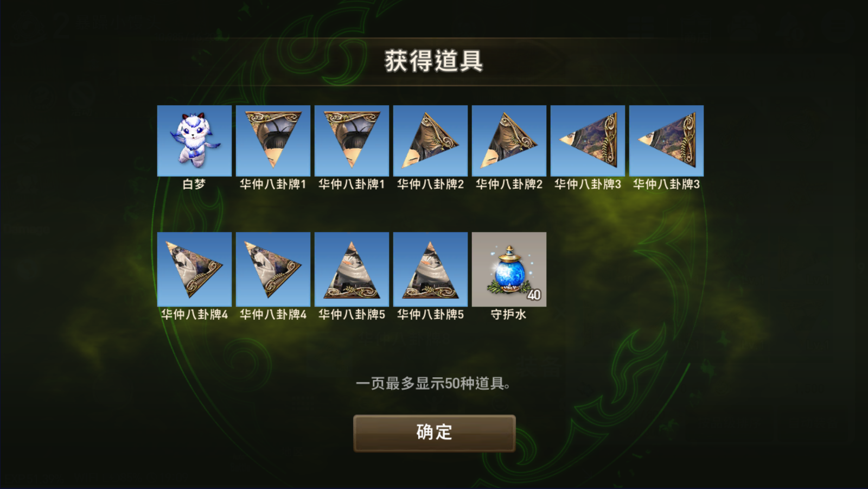Click the 一页最多显示50种道具 notice text
868x489 pixels.
click(x=433, y=384)
